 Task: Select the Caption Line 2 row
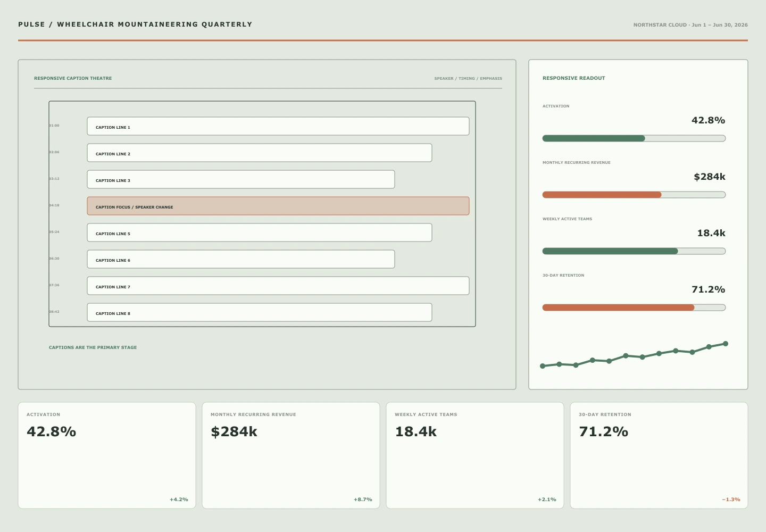click(x=260, y=153)
